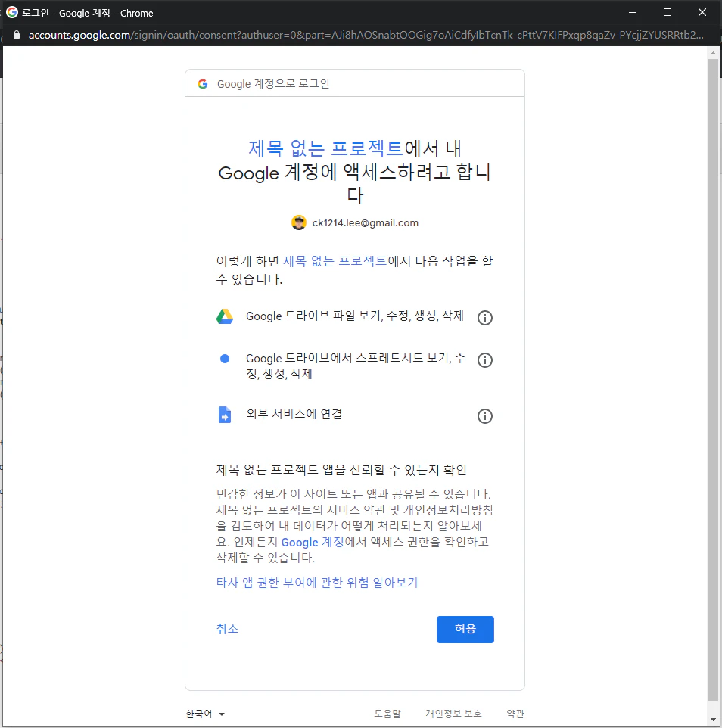
Task: Open the 약관 footer link
Action: (515, 714)
